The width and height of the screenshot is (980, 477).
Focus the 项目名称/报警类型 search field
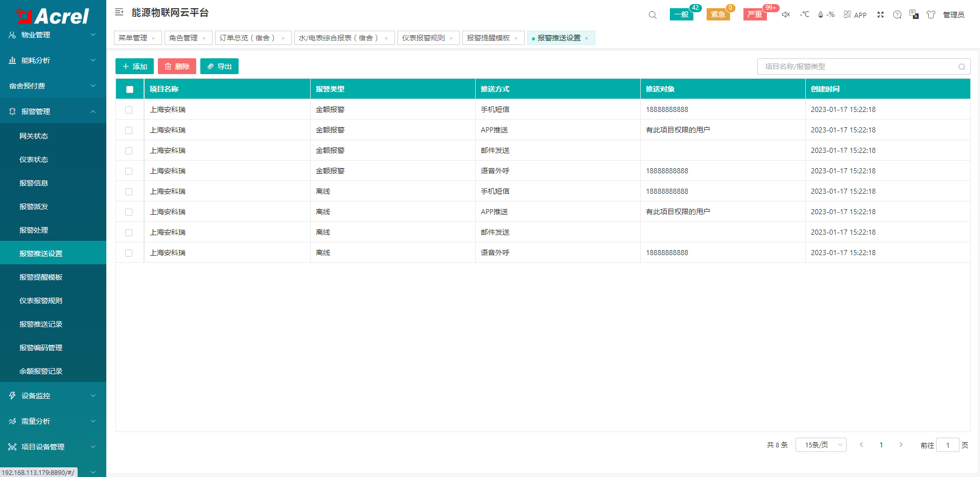(x=864, y=66)
